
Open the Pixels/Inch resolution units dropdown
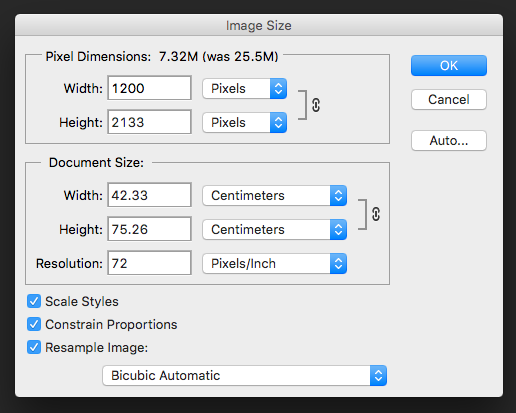click(275, 264)
